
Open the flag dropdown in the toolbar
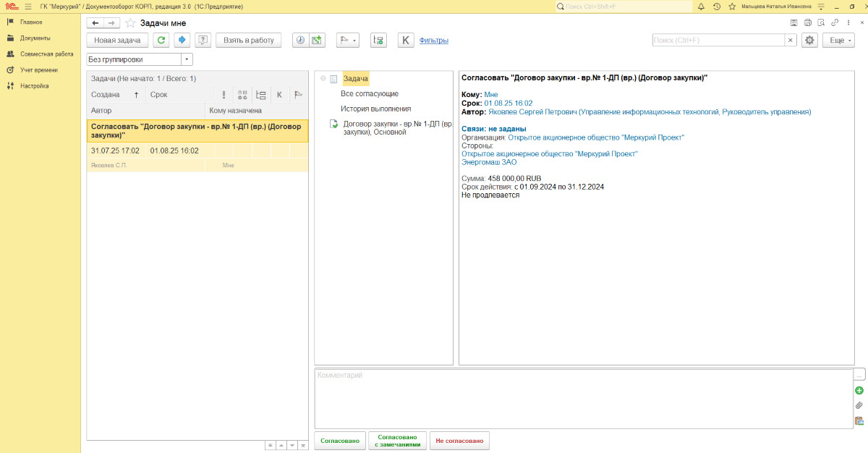coord(348,41)
